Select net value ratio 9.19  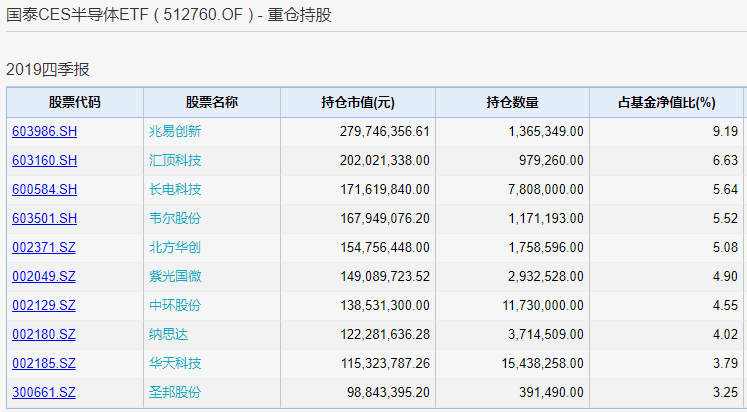coord(725,131)
